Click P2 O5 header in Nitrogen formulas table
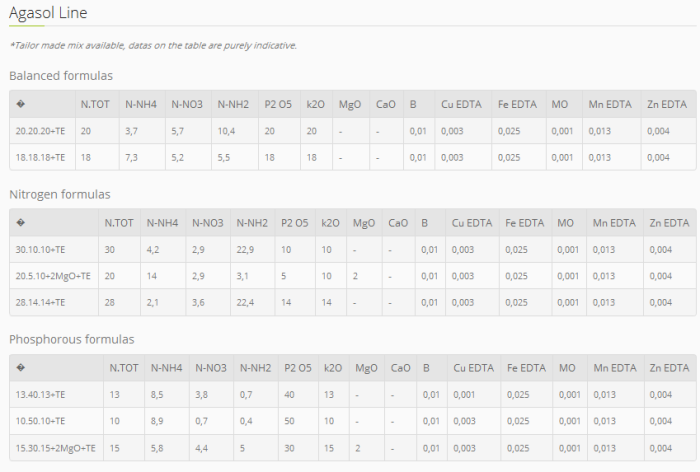The height and width of the screenshot is (472, 700). point(295,222)
